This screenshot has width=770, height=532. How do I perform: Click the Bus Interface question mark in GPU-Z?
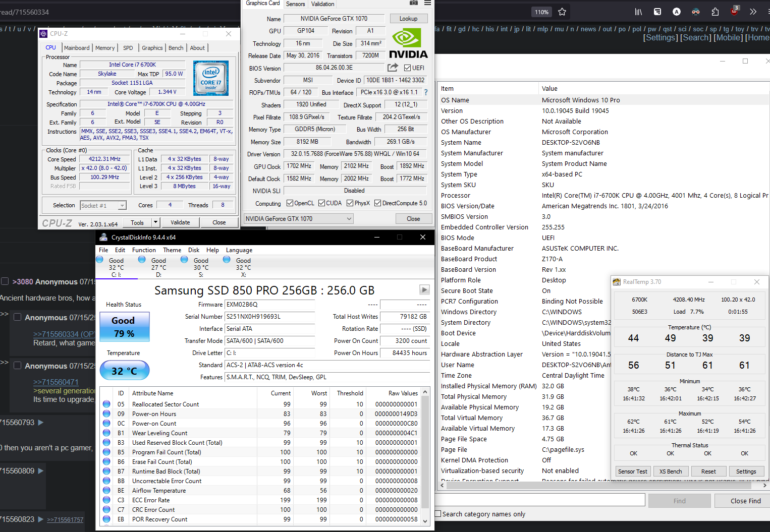(426, 92)
